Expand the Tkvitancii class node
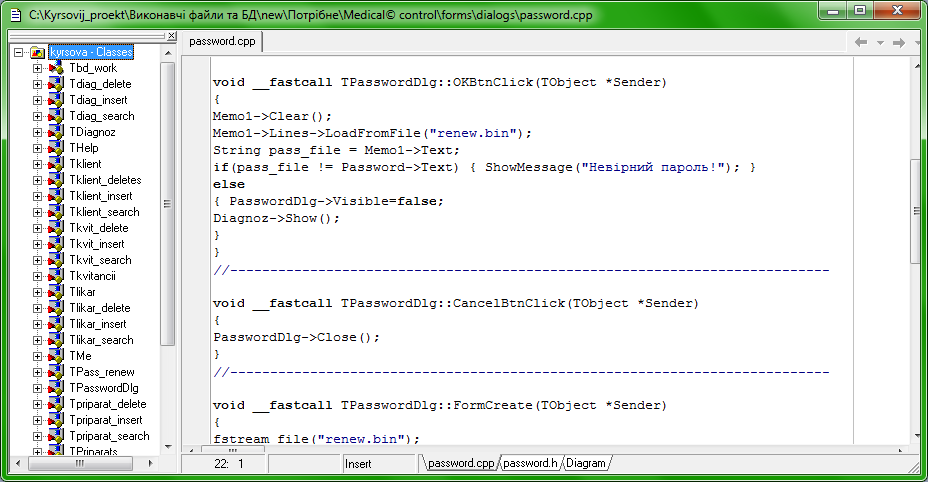The width and height of the screenshot is (928, 482). click(37, 276)
